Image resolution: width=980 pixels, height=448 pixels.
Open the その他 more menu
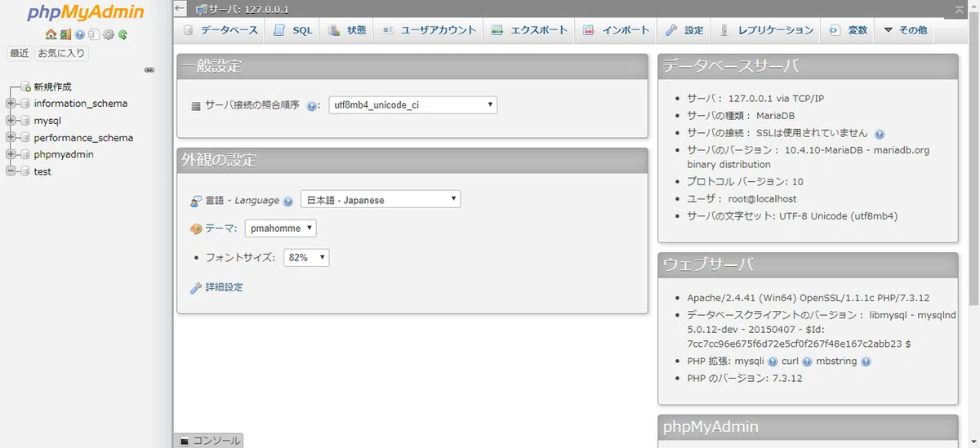tap(905, 30)
